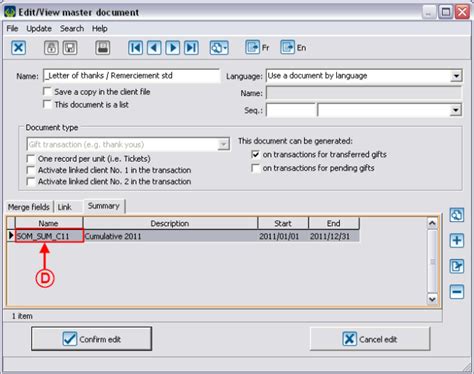Open the Fr document icon
The image size is (474, 374).
click(x=252, y=47)
